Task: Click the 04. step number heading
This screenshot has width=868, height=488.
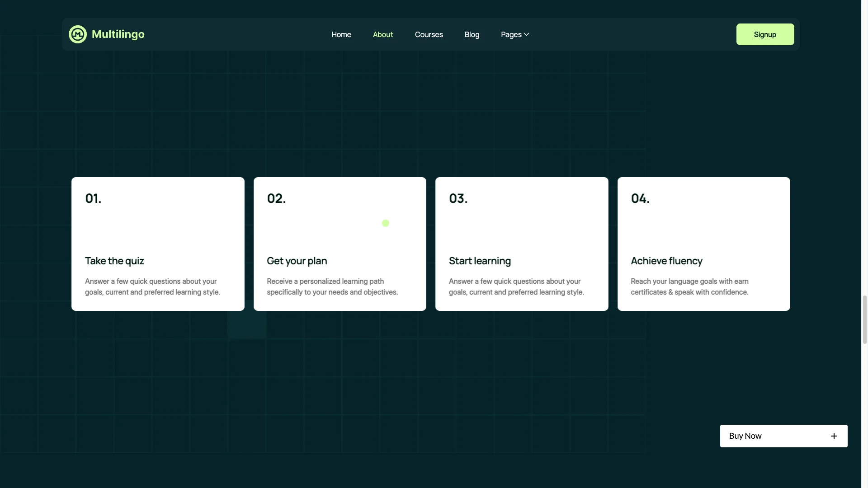Action: (639, 198)
